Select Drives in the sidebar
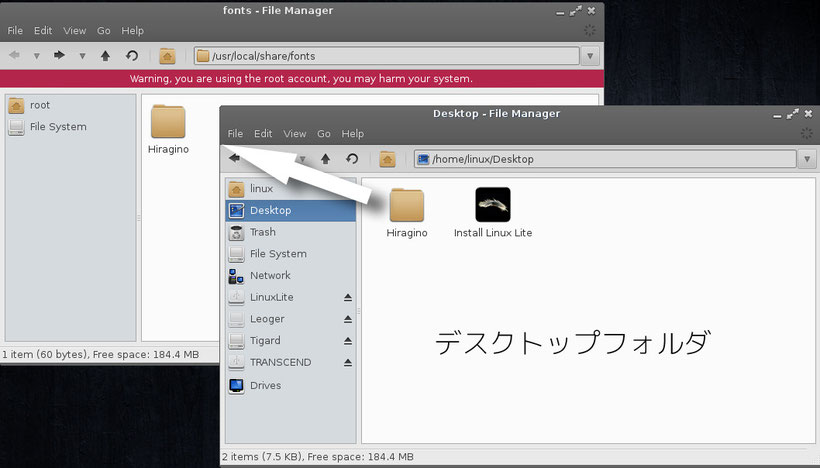This screenshot has width=820, height=468. click(x=265, y=385)
